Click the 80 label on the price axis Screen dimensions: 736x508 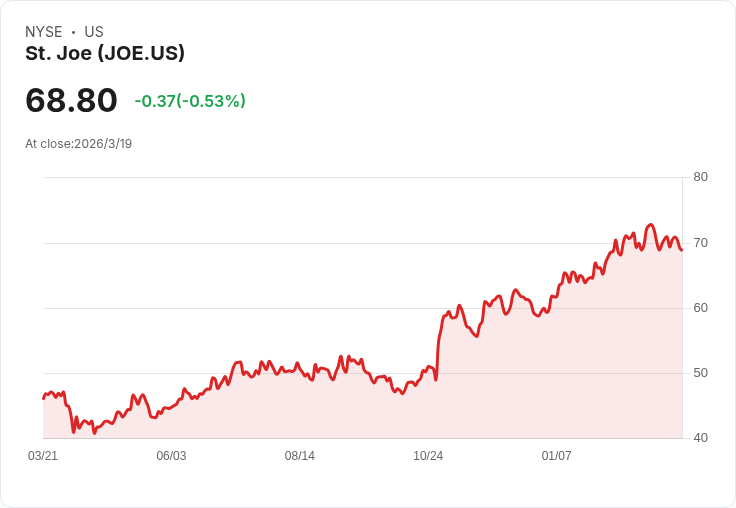[x=700, y=178]
